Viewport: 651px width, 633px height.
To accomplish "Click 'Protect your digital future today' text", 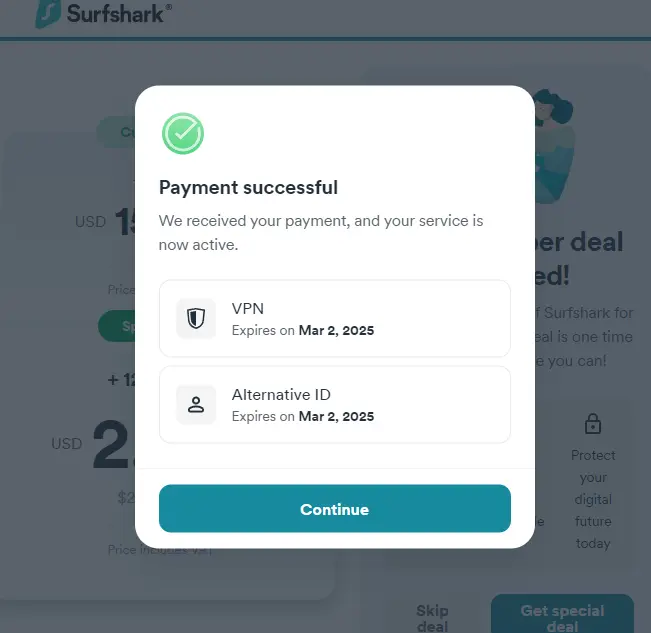I will pos(593,499).
